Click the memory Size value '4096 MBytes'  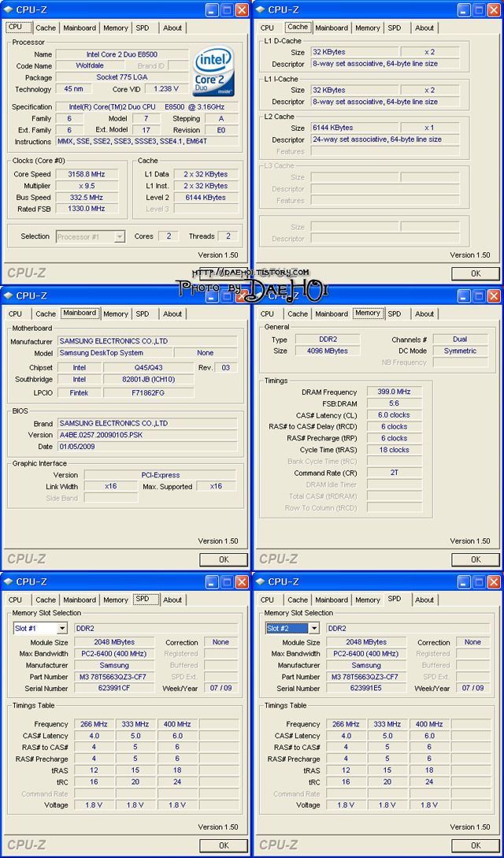pyautogui.click(x=328, y=351)
